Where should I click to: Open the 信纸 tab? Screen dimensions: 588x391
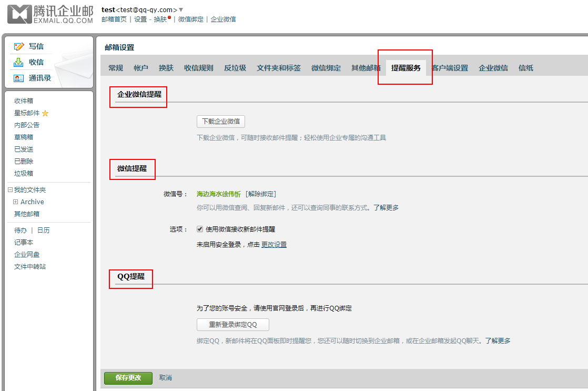coord(526,68)
